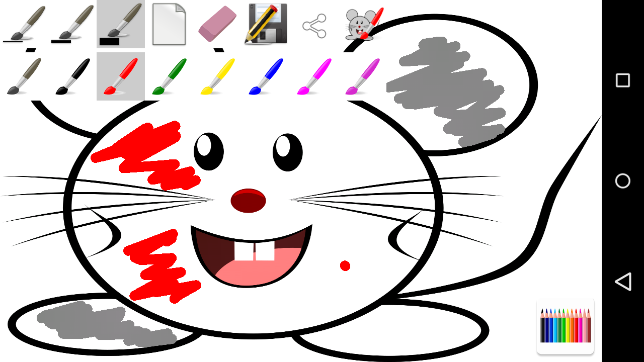The width and height of the screenshot is (644, 362).
Task: Tap the gray scribble in the mouse's ear
Action: [x=447, y=92]
